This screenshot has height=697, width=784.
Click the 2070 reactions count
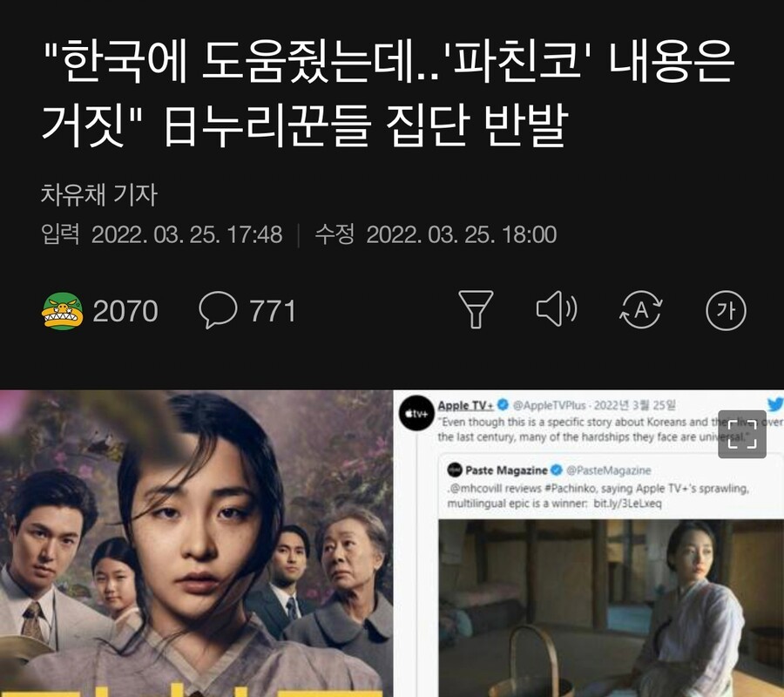tap(125, 311)
